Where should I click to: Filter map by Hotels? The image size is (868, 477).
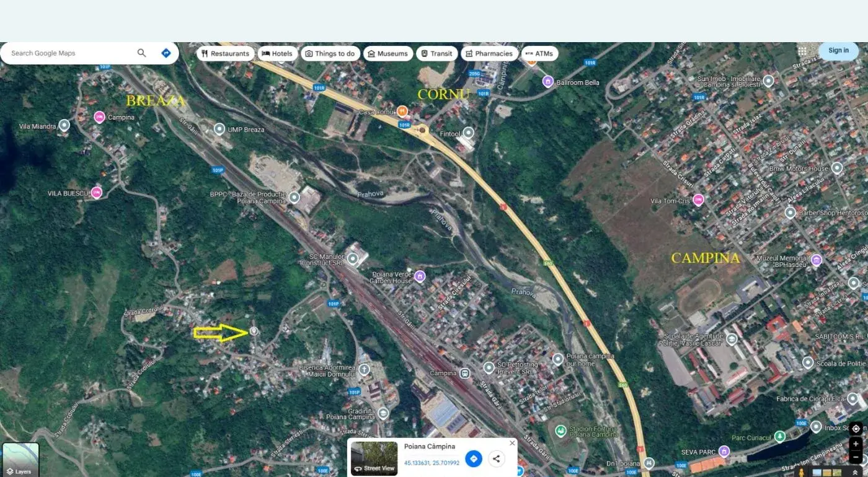click(x=277, y=54)
